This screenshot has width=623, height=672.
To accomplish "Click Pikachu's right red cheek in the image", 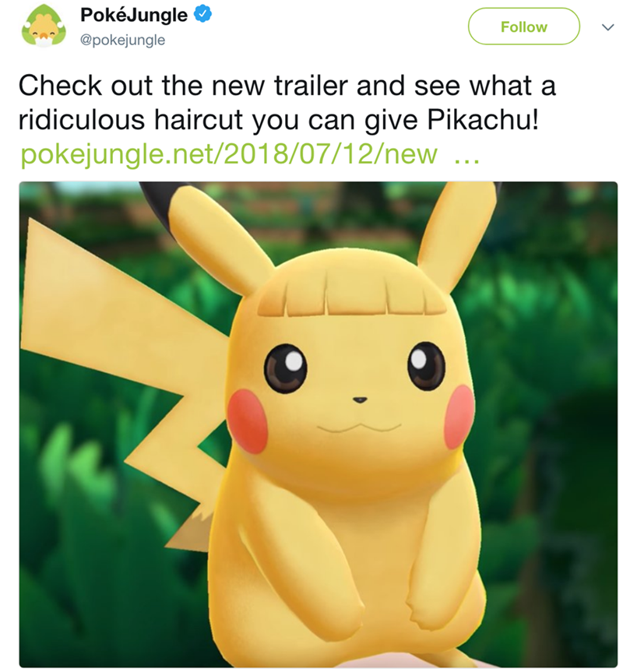I will tap(458, 417).
